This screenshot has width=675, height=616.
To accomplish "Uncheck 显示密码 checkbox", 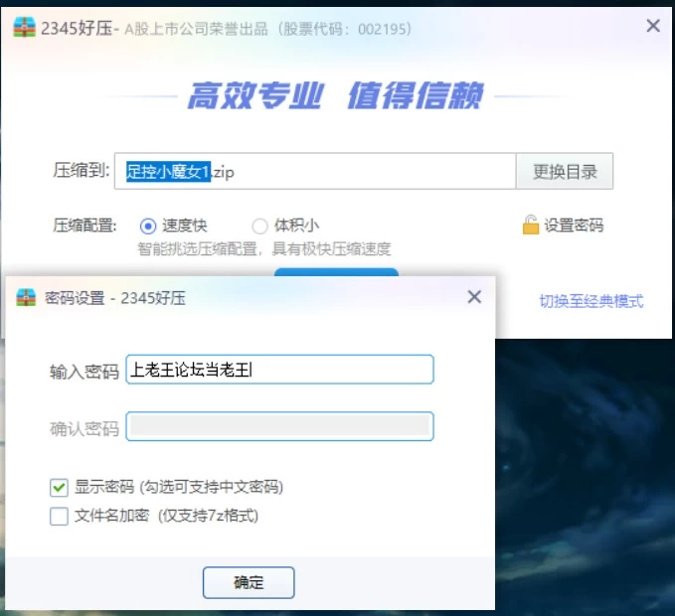I will tap(59, 488).
